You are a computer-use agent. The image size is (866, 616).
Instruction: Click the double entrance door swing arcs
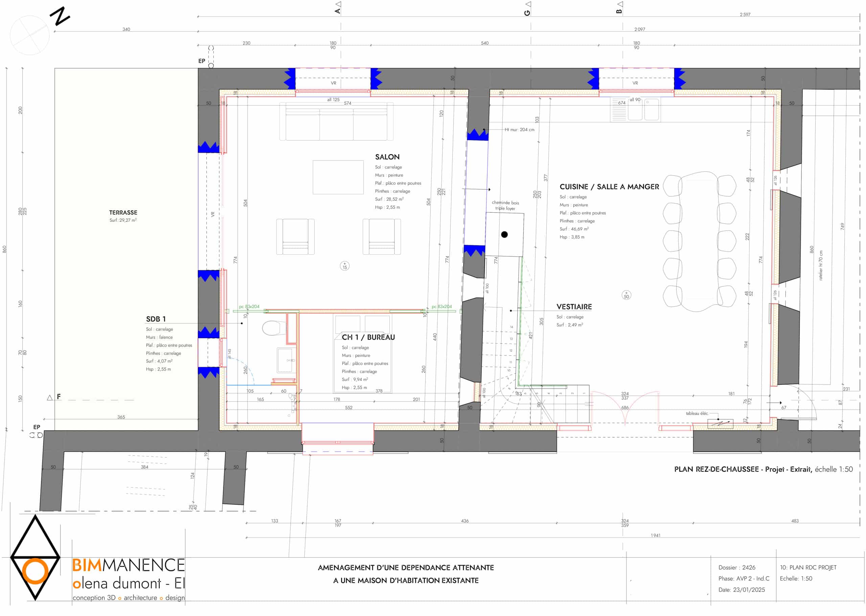tap(625, 409)
